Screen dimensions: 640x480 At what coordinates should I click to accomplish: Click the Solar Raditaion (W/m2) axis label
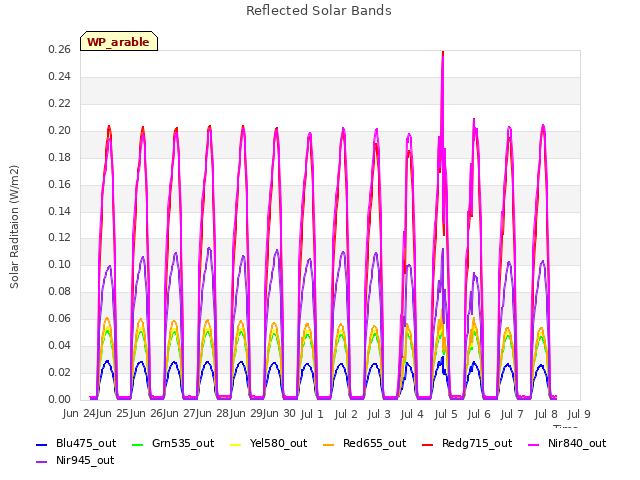(x=14, y=227)
